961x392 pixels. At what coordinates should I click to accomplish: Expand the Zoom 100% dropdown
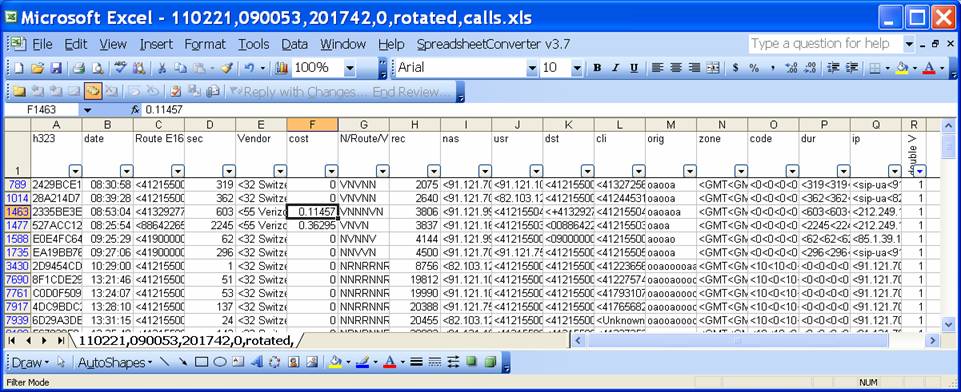pos(349,68)
